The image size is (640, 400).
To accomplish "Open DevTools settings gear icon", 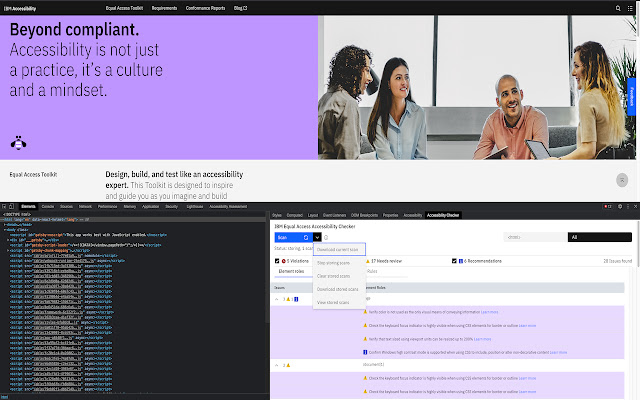I will point(620,207).
